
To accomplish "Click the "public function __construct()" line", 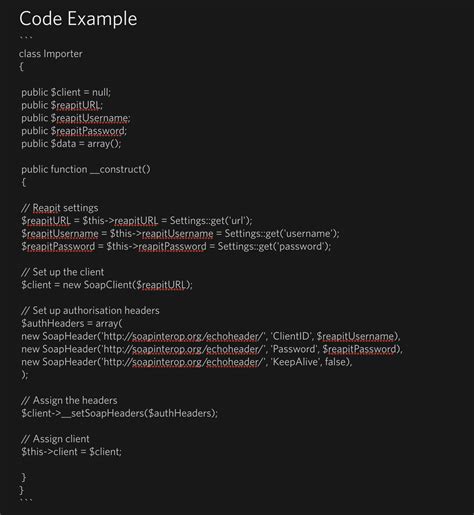I will (x=86, y=169).
